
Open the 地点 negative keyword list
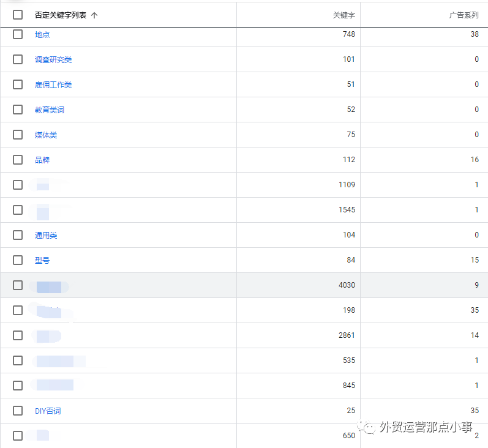[x=42, y=35]
